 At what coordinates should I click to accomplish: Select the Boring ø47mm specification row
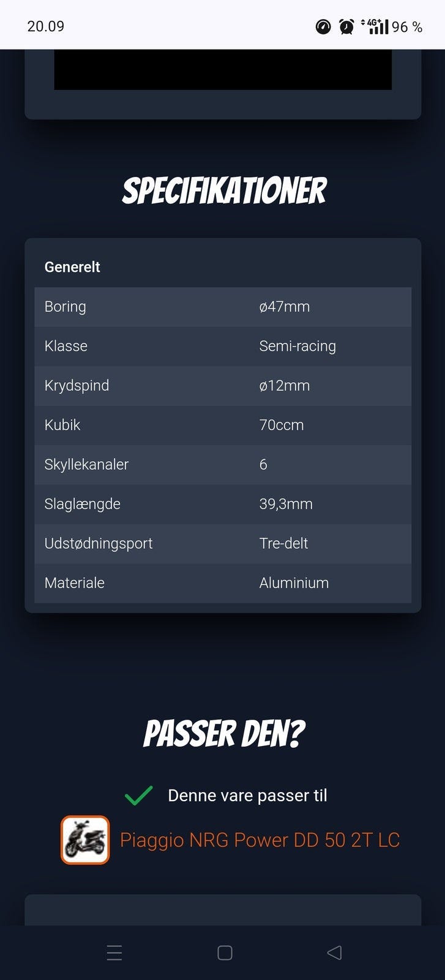[223, 307]
